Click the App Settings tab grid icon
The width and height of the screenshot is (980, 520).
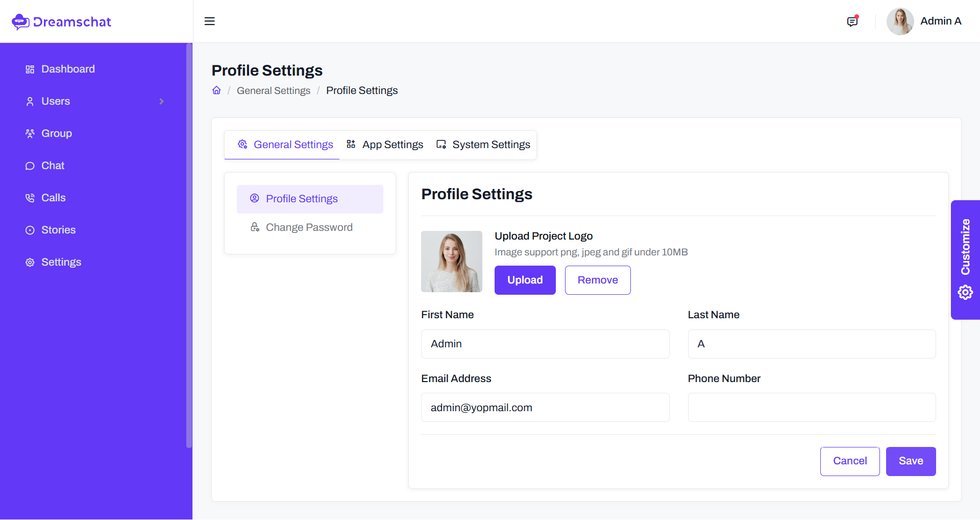point(351,144)
